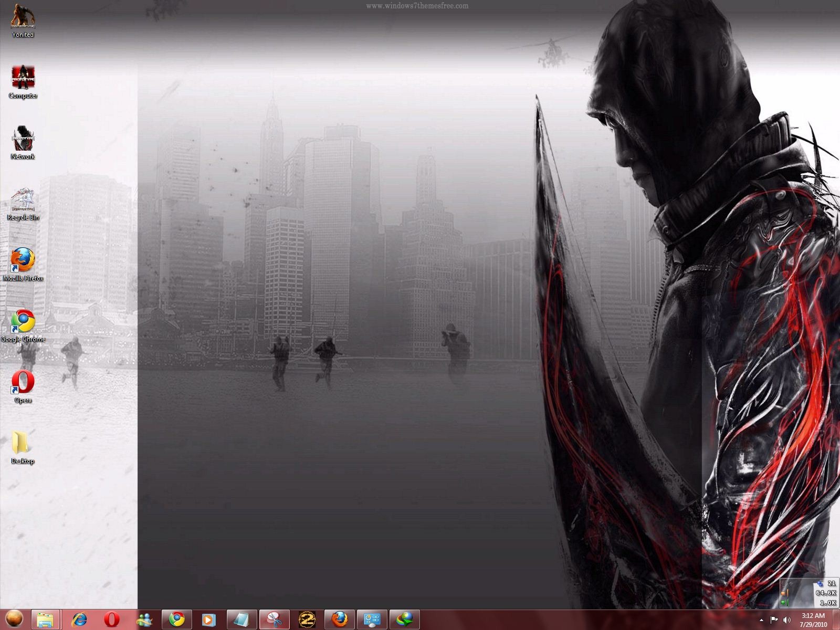Select the Desktop folder icon
Image resolution: width=840 pixels, height=630 pixels.
tap(23, 447)
